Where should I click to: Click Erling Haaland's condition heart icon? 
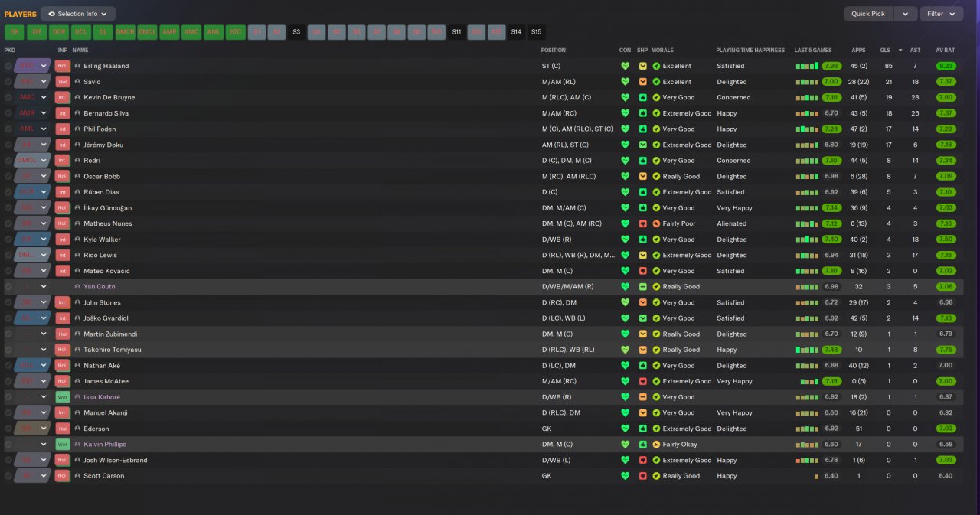[x=625, y=66]
